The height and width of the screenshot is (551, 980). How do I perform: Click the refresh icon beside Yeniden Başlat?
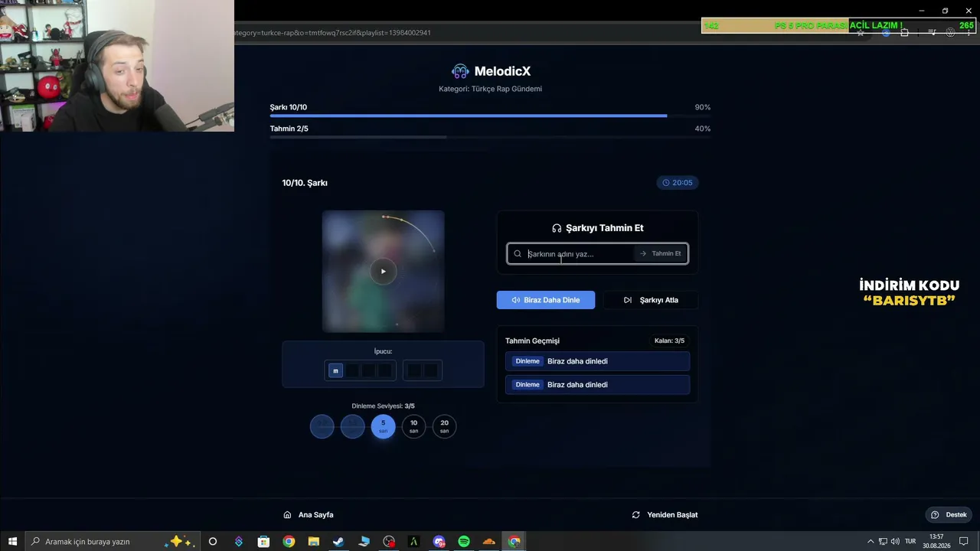pos(635,515)
